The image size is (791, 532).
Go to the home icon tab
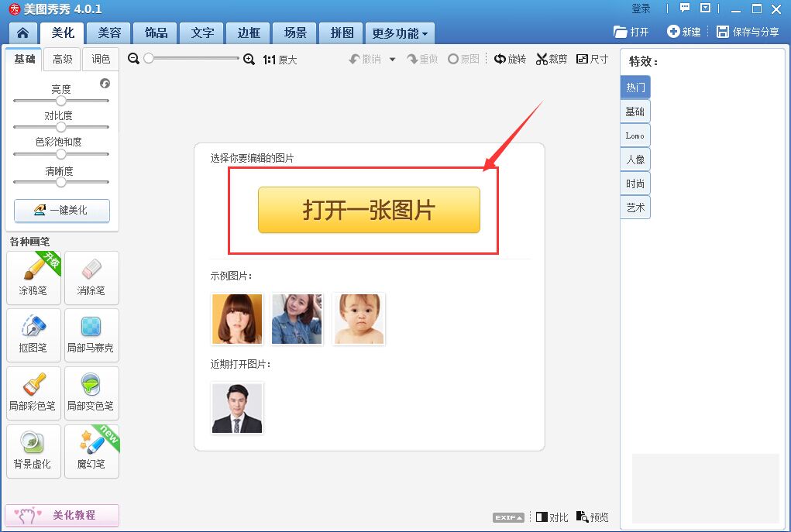coord(23,33)
